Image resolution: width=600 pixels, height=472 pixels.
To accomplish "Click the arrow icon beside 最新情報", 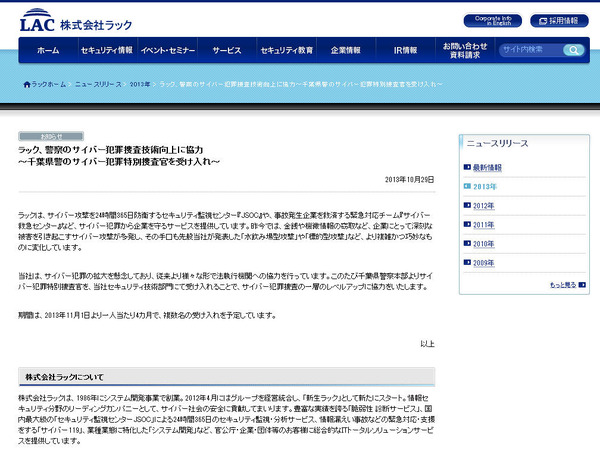I will (x=467, y=168).
